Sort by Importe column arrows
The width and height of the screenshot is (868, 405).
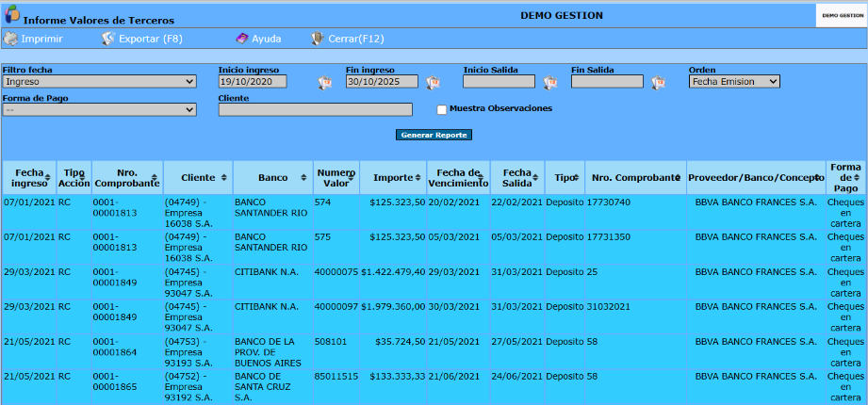pyautogui.click(x=418, y=178)
